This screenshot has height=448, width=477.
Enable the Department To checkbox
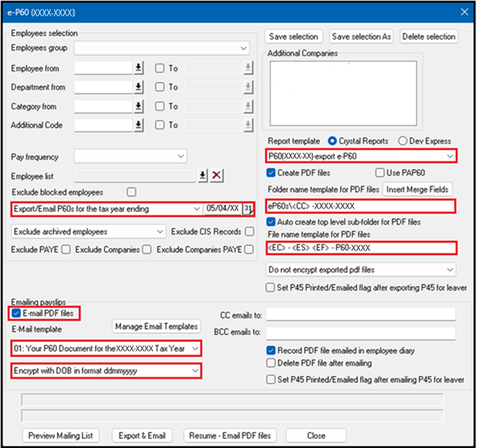tap(159, 87)
